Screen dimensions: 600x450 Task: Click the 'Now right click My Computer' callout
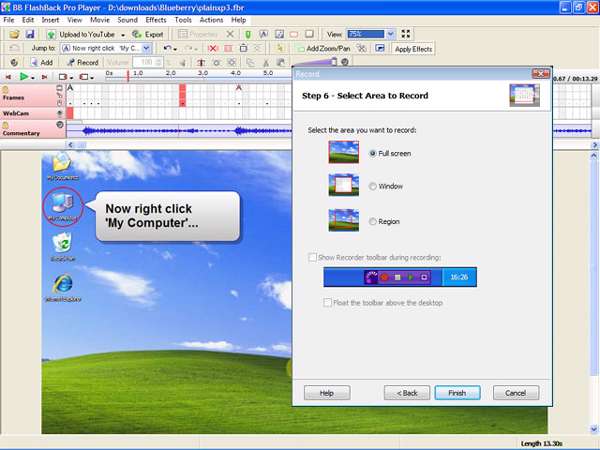tap(167, 216)
